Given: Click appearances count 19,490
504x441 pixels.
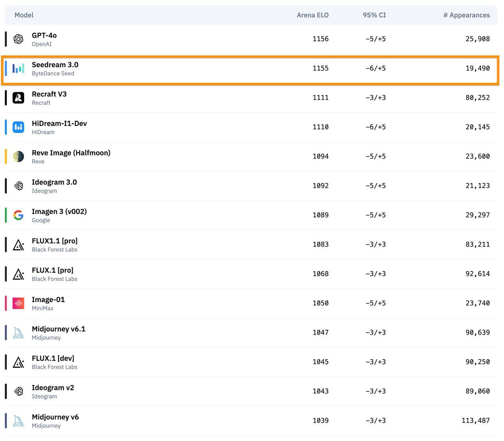Looking at the screenshot, I should (x=478, y=69).
